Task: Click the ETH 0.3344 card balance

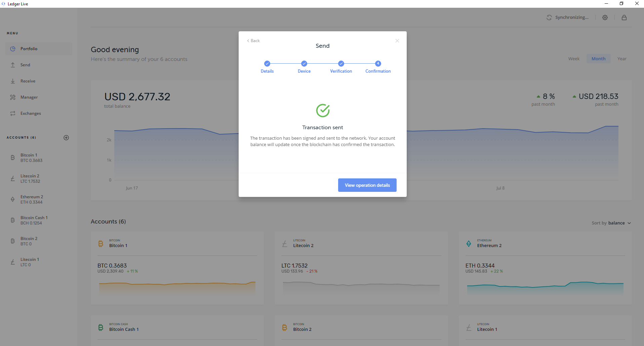Action: [480, 266]
